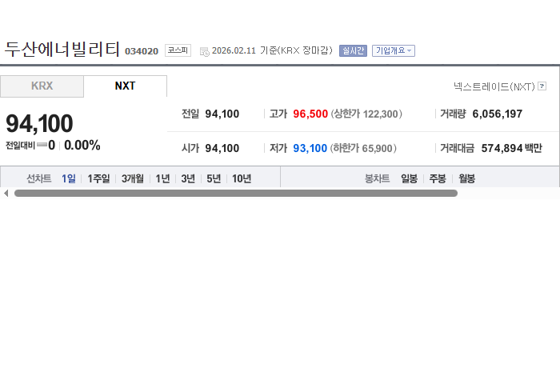The image size is (560, 392).
Task: Click the 코스피 market label
Action: click(178, 50)
